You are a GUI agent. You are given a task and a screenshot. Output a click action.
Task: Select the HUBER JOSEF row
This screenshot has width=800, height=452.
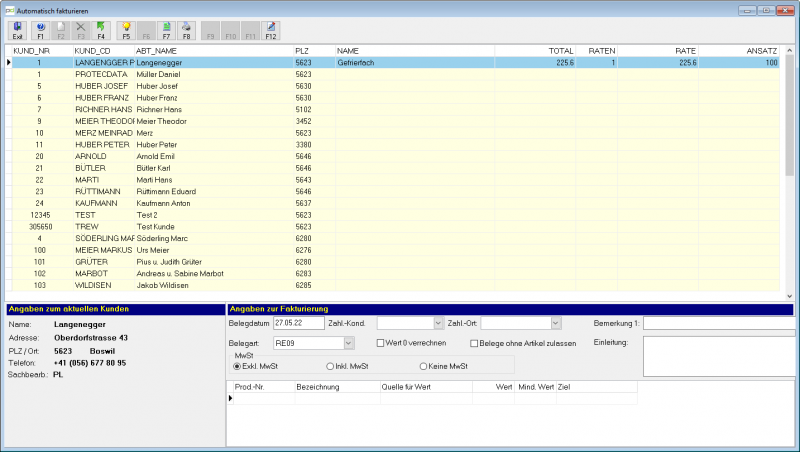(395, 86)
